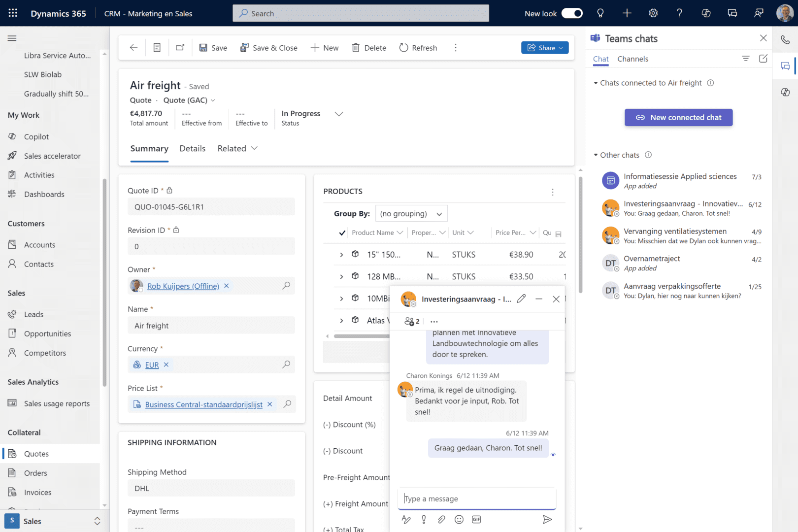This screenshot has width=798, height=532.
Task: Click the Name field Air freight
Action: (x=211, y=326)
